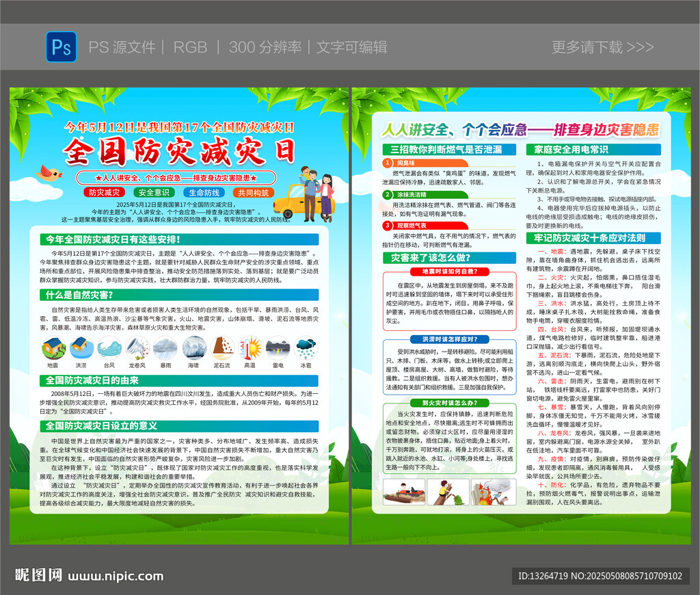
Task: Click the green 安全意识 tag
Action: tap(154, 193)
